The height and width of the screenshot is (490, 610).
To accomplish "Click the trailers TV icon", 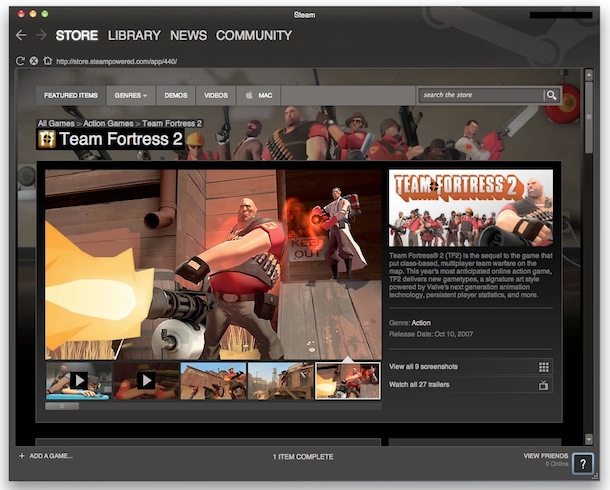I will pos(543,385).
